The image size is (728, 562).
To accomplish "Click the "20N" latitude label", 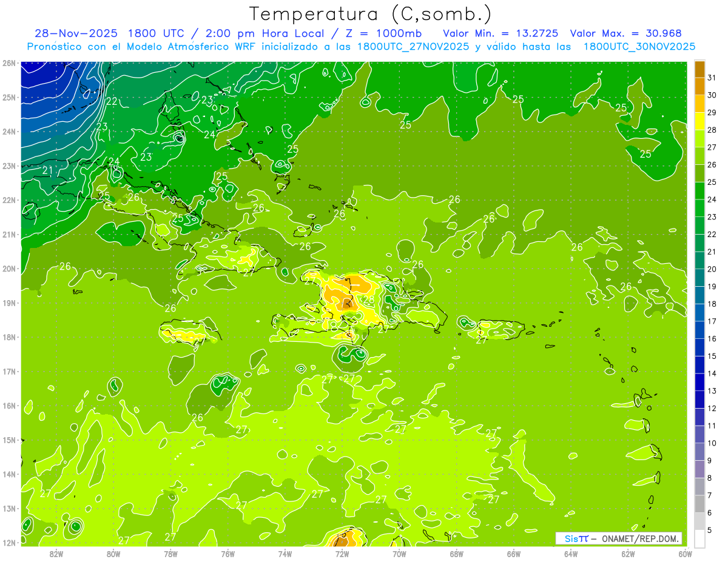I will pyautogui.click(x=9, y=269).
